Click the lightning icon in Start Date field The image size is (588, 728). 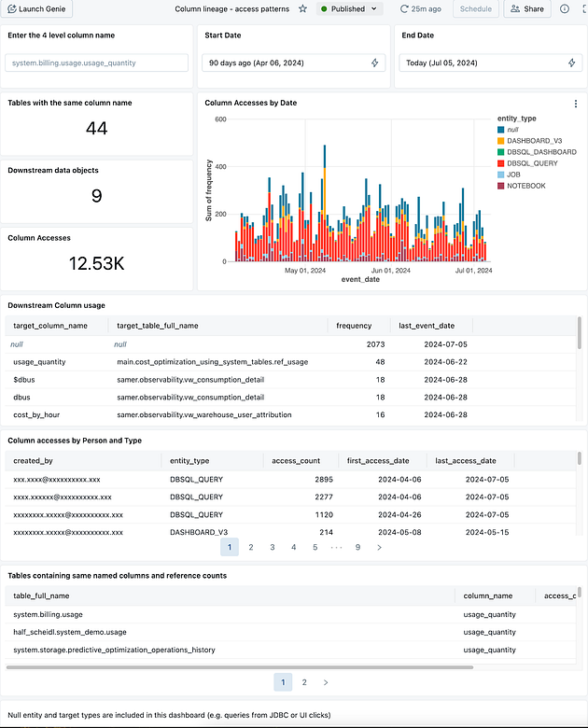coord(375,63)
